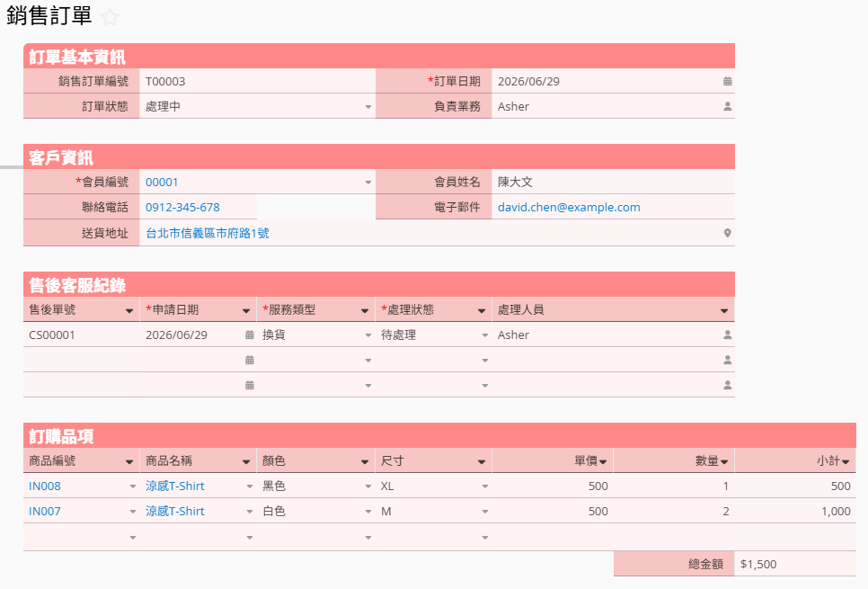Image resolution: width=868 pixels, height=589 pixels.
Task: Click member number link 00001
Action: [x=162, y=183]
